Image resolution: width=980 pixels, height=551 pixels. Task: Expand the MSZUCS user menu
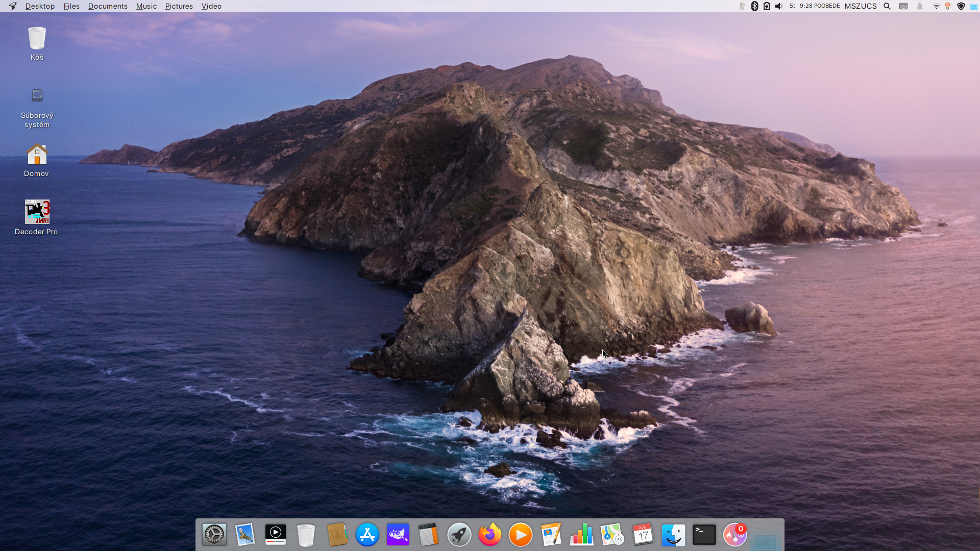[861, 6]
